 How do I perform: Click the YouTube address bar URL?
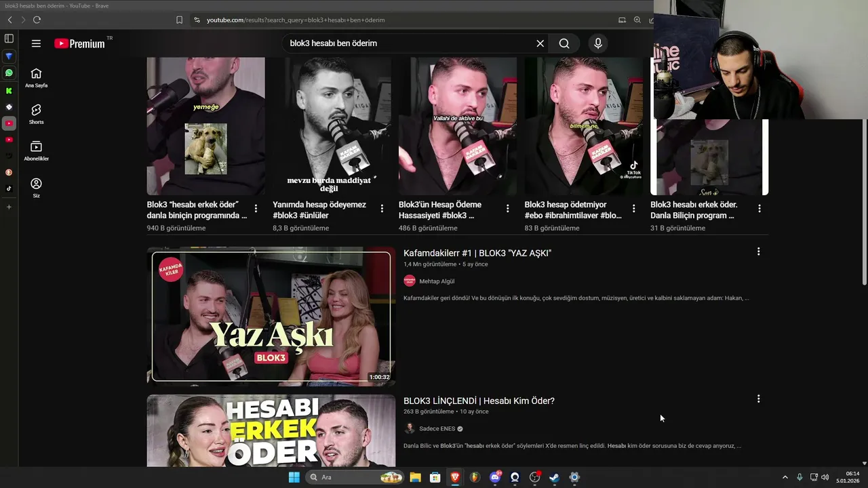(296, 20)
